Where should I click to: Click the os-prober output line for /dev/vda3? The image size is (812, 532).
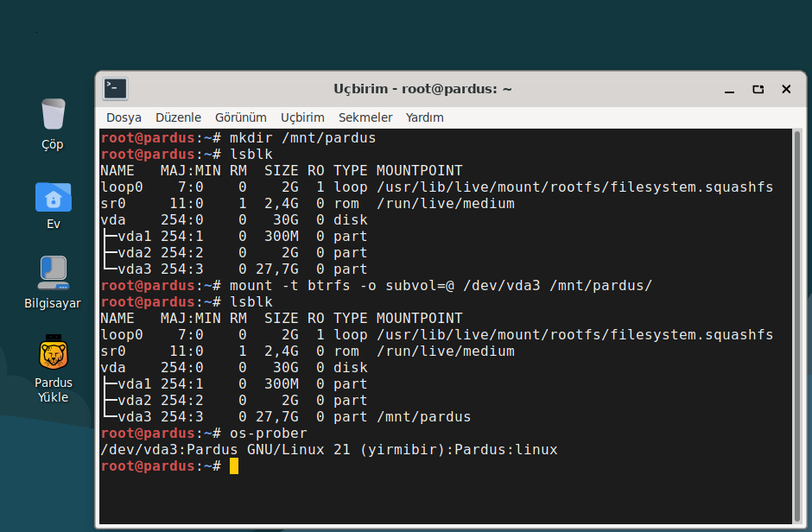329,450
